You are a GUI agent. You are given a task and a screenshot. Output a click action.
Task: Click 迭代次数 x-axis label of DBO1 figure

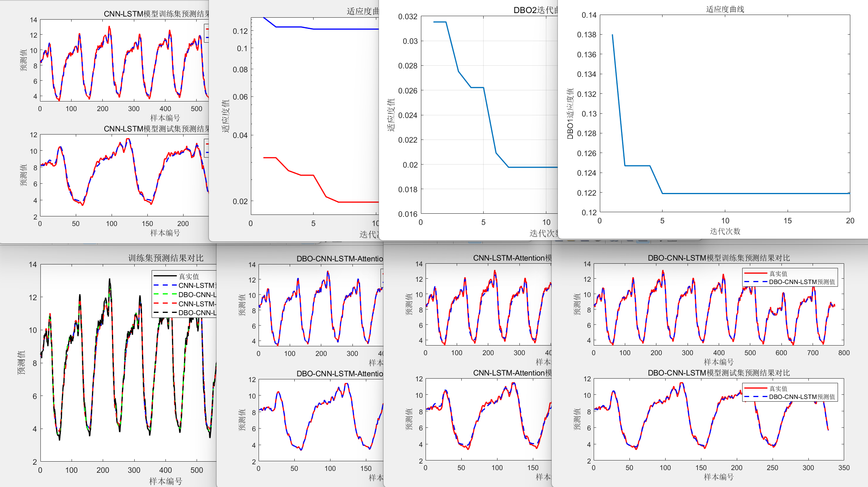[725, 231]
